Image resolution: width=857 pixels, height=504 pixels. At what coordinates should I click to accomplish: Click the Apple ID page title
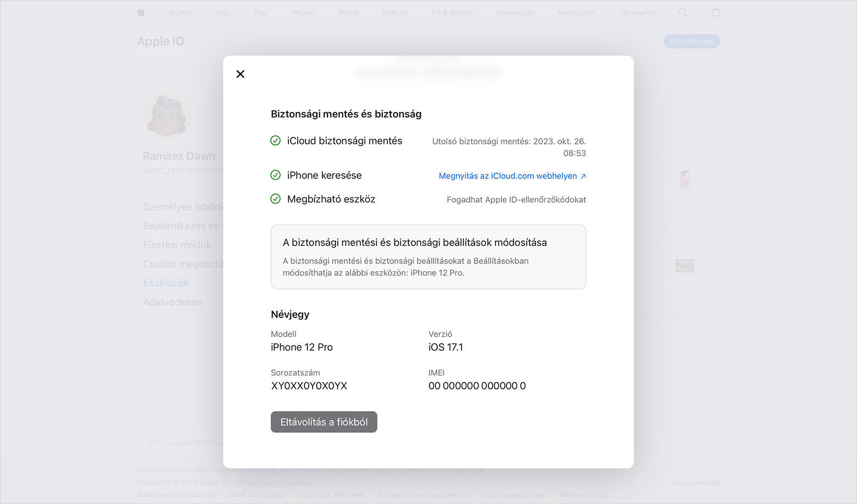[160, 41]
